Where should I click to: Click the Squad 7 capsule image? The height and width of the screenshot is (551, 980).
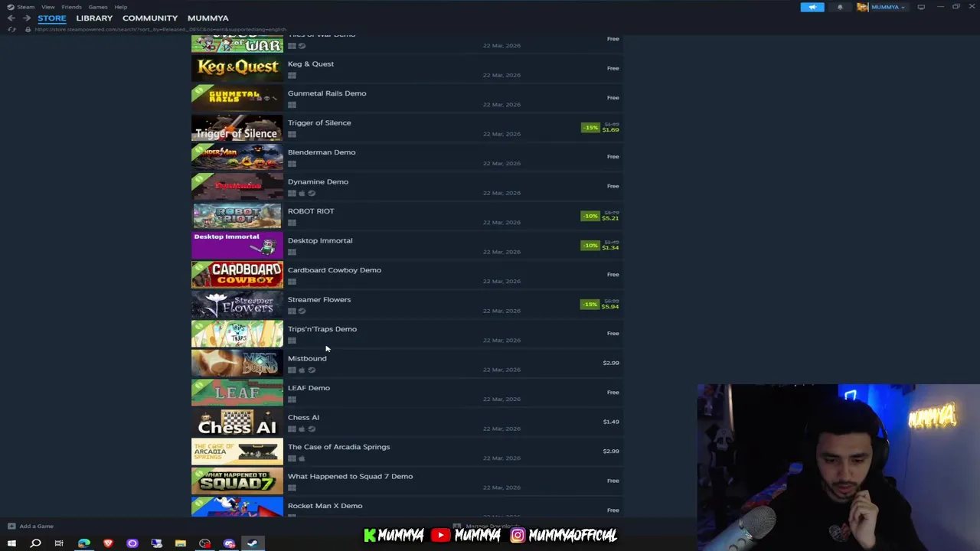(x=237, y=481)
